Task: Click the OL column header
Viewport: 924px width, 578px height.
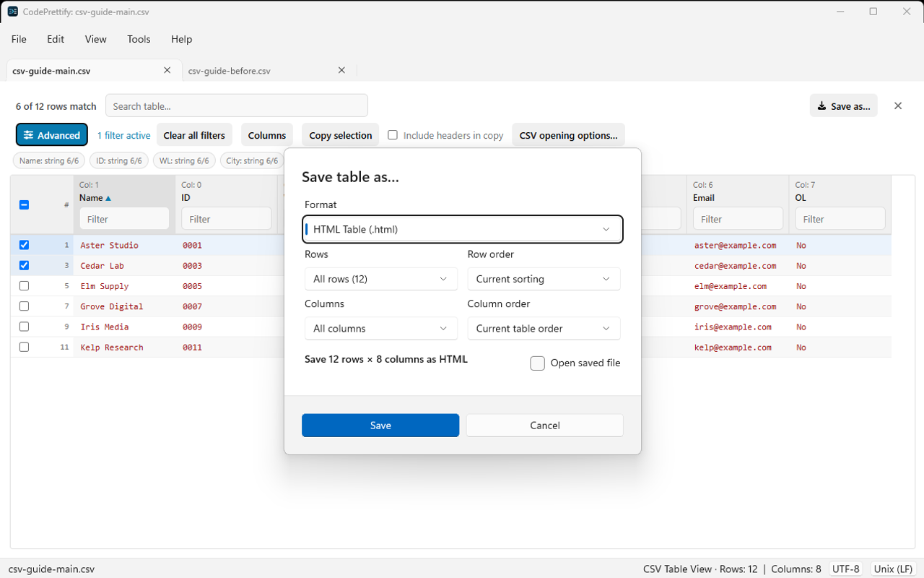Action: tap(801, 198)
